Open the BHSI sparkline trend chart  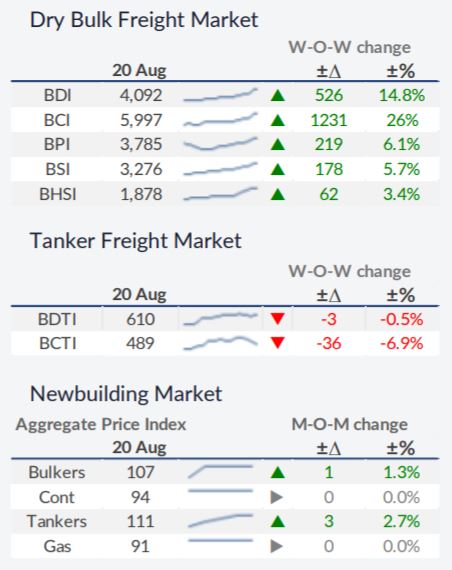pos(220,193)
